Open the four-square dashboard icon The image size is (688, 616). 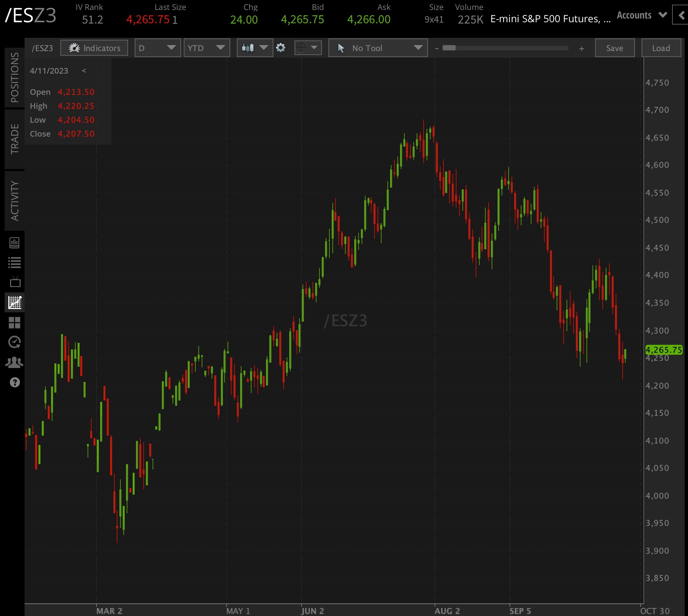(x=15, y=323)
